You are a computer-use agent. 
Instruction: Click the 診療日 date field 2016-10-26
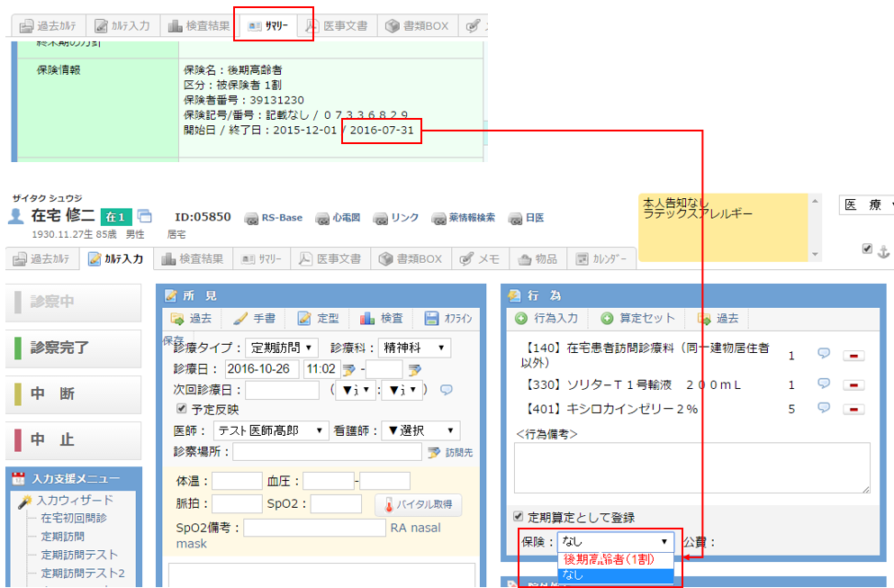262,369
